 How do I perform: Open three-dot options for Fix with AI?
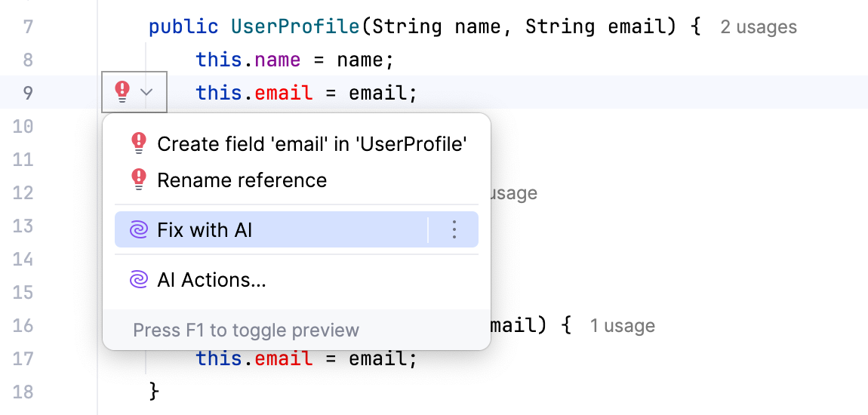pyautogui.click(x=454, y=230)
